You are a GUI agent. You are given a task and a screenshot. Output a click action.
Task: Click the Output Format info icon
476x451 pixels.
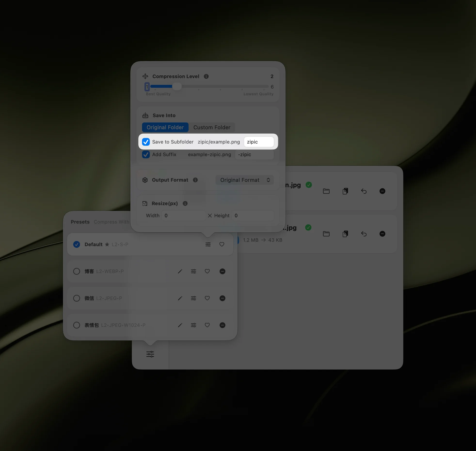coord(195,180)
